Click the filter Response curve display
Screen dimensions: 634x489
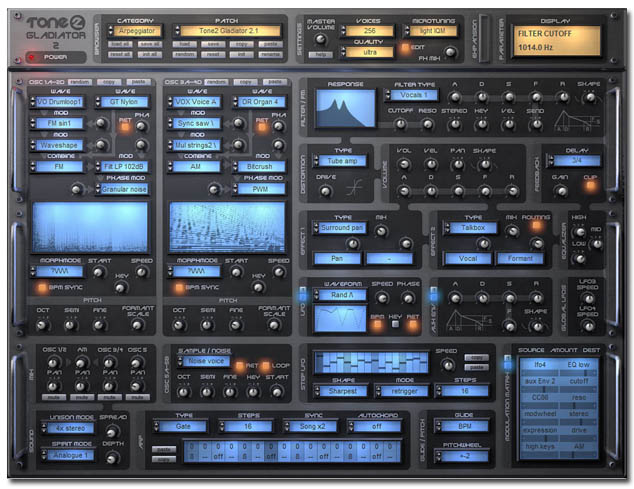point(345,108)
